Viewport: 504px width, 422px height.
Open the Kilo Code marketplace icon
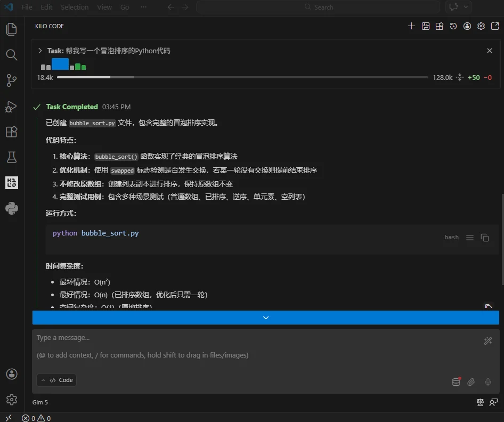[440, 26]
